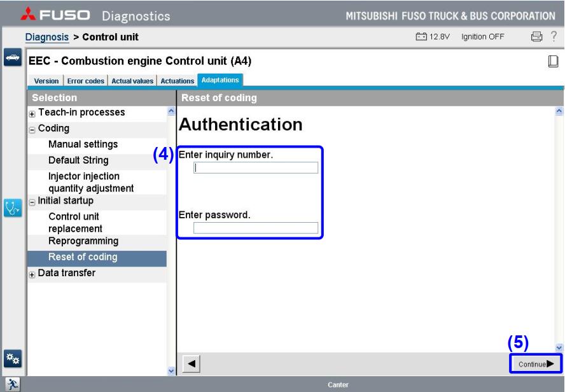Click the EEC Combustion engine Control unit title
The image size is (565, 392).
pyautogui.click(x=140, y=61)
